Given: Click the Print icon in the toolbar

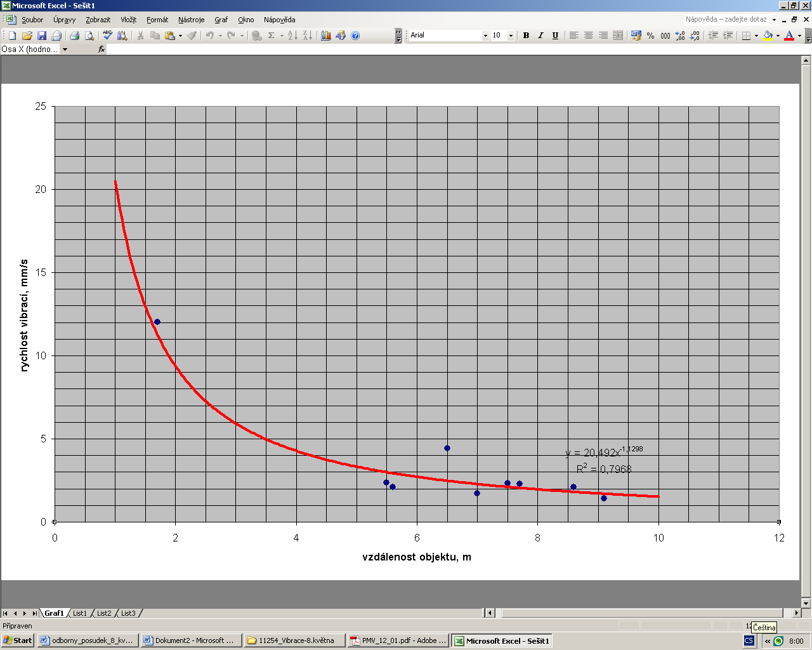Looking at the screenshot, I should (74, 36).
